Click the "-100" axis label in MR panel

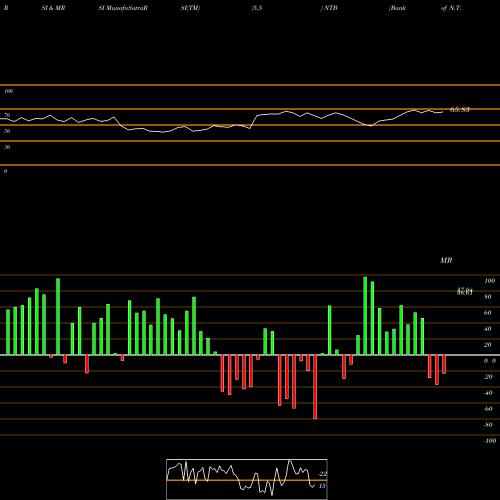(490, 441)
